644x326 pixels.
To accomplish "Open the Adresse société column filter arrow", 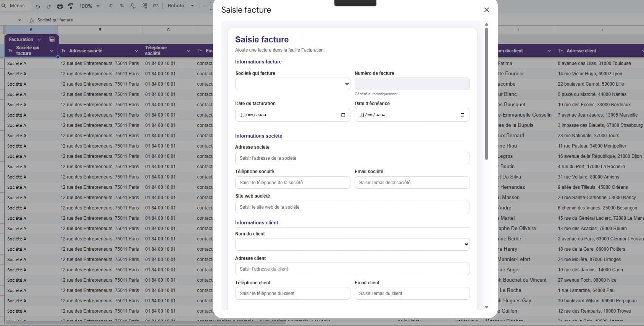I will pyautogui.click(x=136, y=51).
